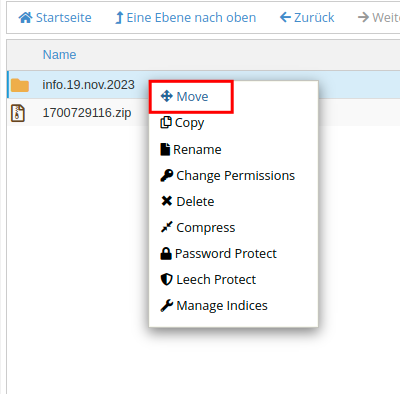Click the left-arrow icon beside Zurück
Screen dimensions: 400x394
285,17
